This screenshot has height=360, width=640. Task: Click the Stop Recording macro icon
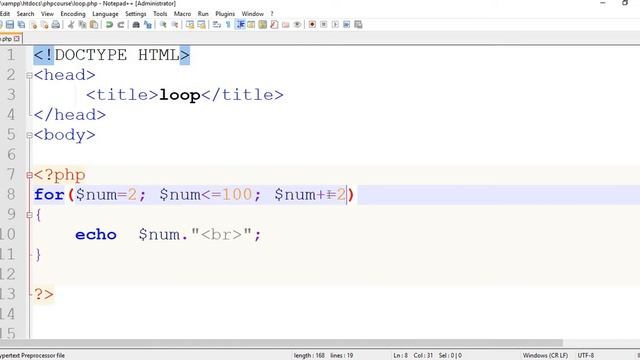(324, 25)
